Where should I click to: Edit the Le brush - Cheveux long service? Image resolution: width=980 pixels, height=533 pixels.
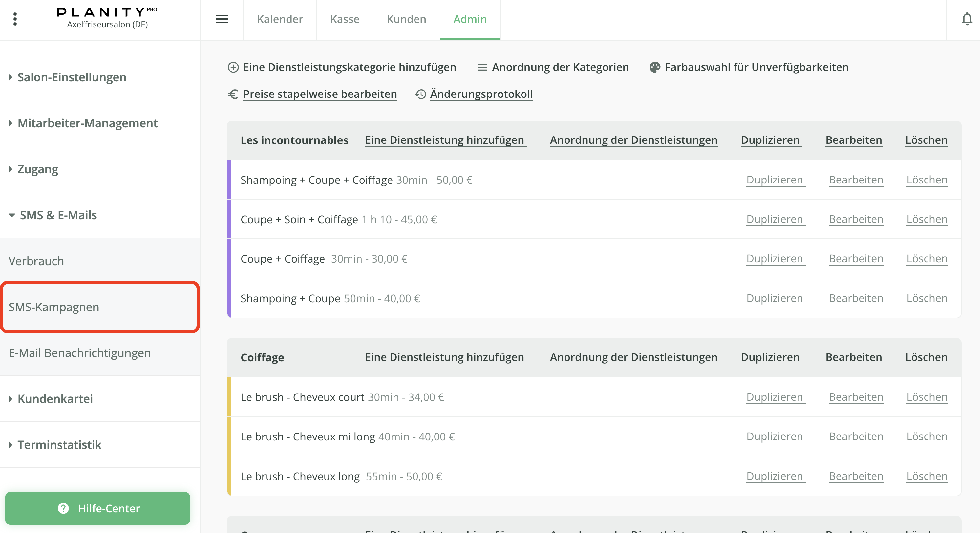856,476
